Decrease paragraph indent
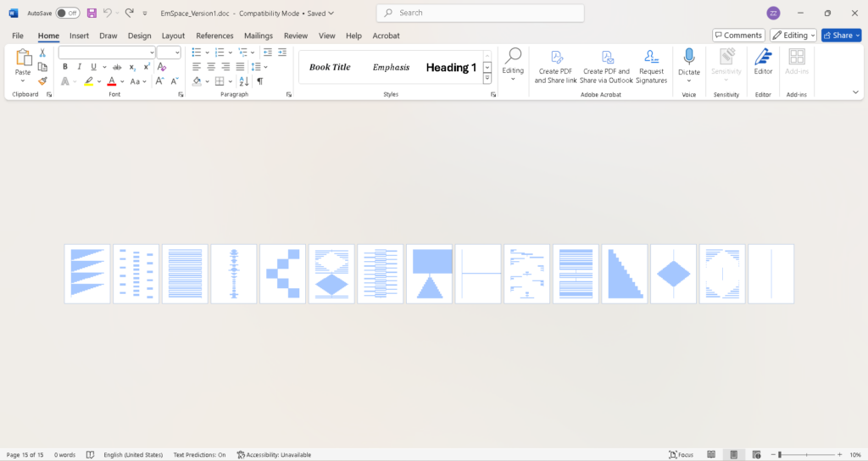This screenshot has width=868, height=461. tap(268, 52)
